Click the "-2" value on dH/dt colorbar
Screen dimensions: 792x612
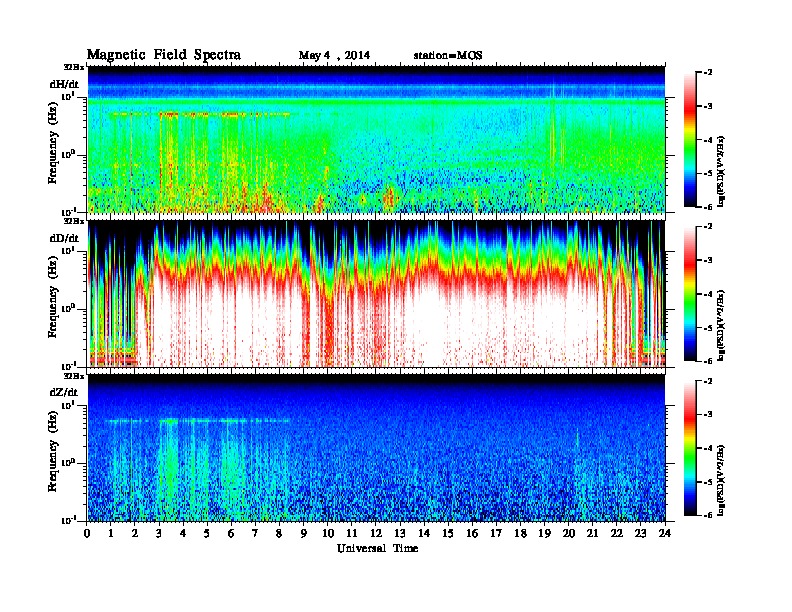point(708,73)
